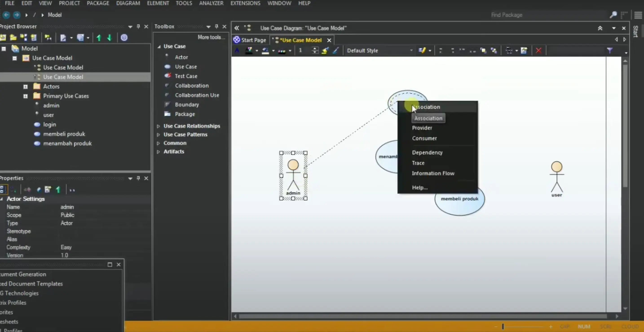Click the Find Package search field

coord(507,15)
